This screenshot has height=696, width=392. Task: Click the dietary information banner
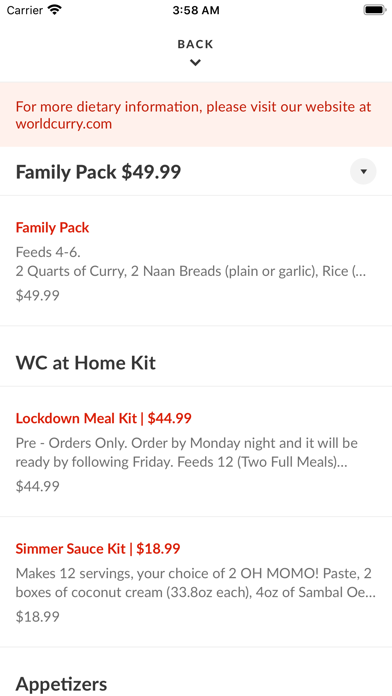tap(196, 115)
